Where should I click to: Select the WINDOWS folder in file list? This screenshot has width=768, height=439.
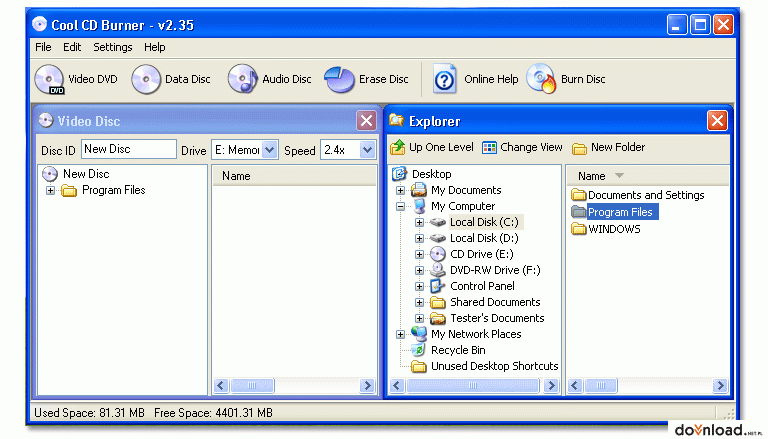pos(606,229)
